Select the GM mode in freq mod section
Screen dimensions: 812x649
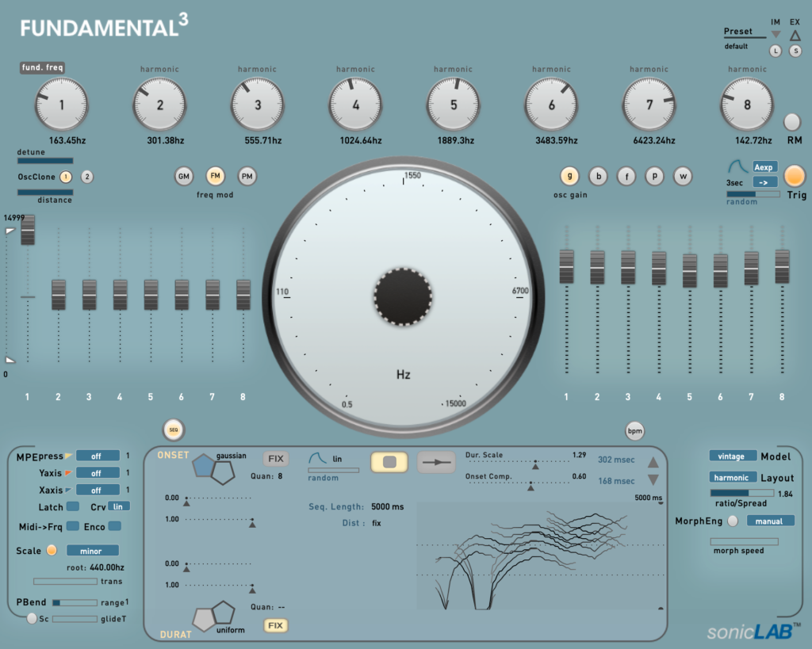(185, 176)
